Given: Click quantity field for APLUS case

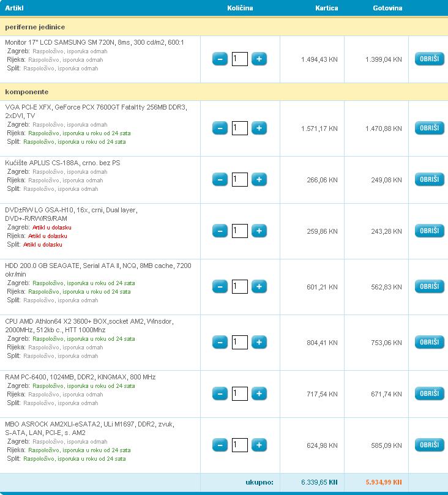Looking at the screenshot, I should point(240,180).
